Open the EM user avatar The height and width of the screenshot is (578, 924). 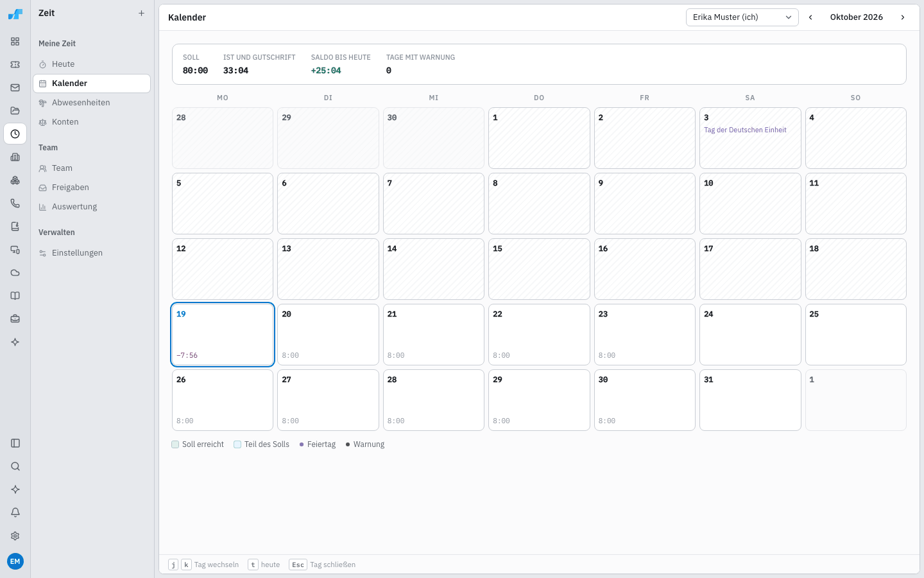(x=15, y=561)
